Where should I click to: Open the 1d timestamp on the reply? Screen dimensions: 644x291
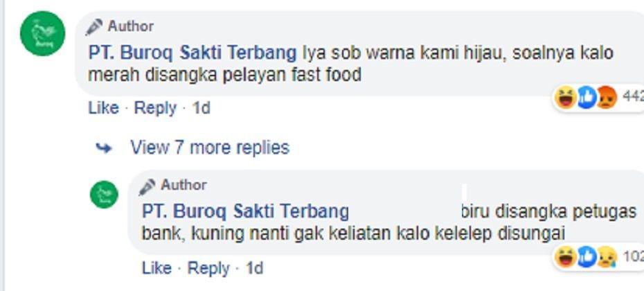254,268
